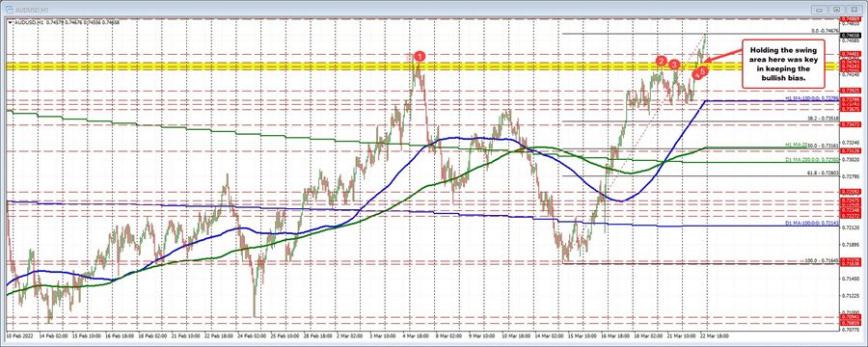This screenshot has width=868, height=347.
Task: Select the yellow swing area band on the chart
Action: pos(423,67)
